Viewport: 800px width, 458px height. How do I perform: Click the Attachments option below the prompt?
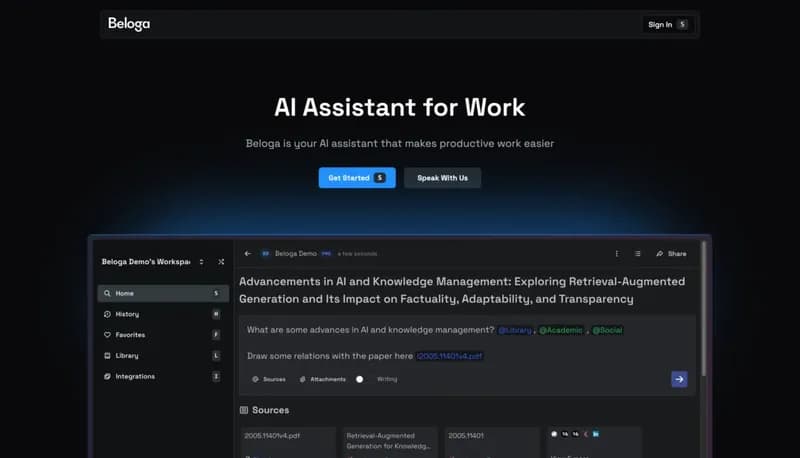pyautogui.click(x=322, y=379)
